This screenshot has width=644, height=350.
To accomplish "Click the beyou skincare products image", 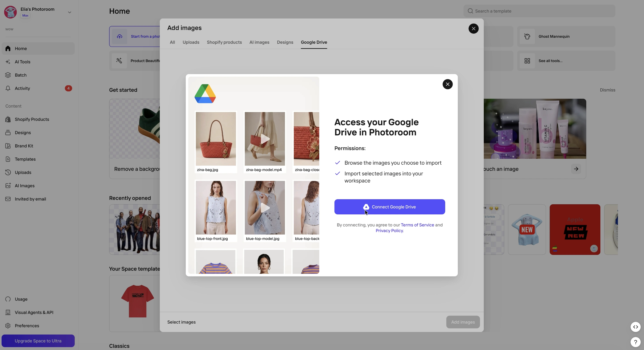I will [535, 129].
